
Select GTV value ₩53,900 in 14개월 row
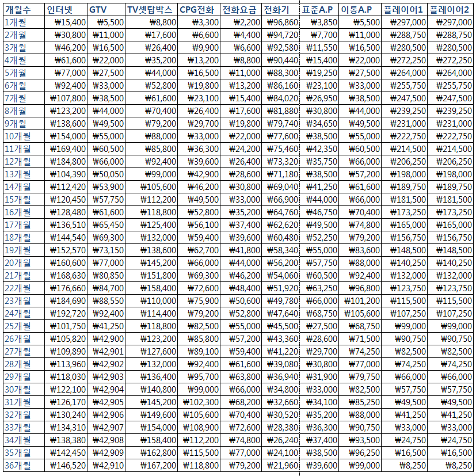coord(106,187)
